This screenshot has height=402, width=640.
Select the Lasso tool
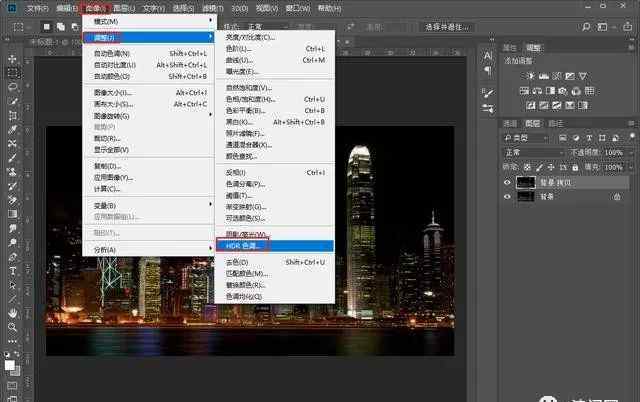(x=12, y=87)
